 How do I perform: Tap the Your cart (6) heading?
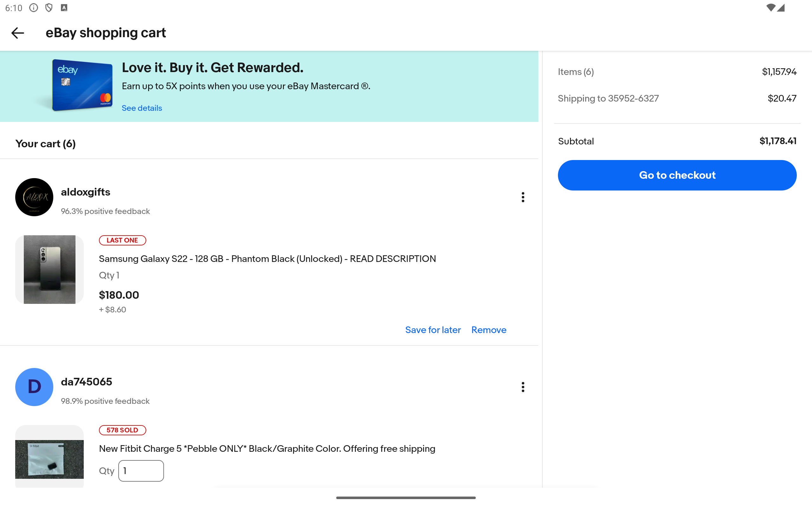pos(45,144)
